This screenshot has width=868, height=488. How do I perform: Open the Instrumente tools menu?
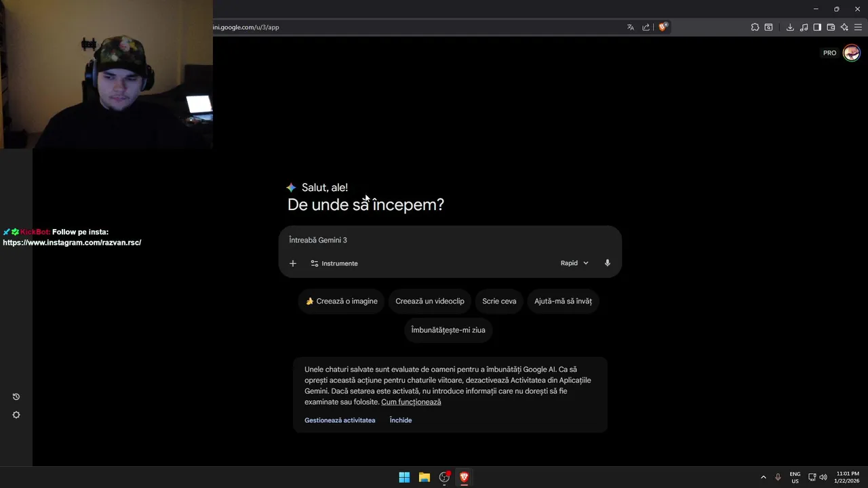point(334,263)
